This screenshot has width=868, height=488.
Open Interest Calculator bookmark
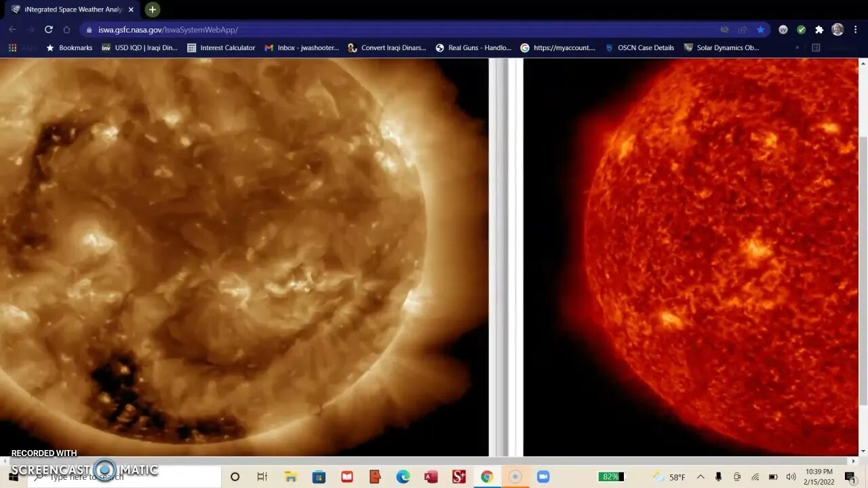(221, 48)
